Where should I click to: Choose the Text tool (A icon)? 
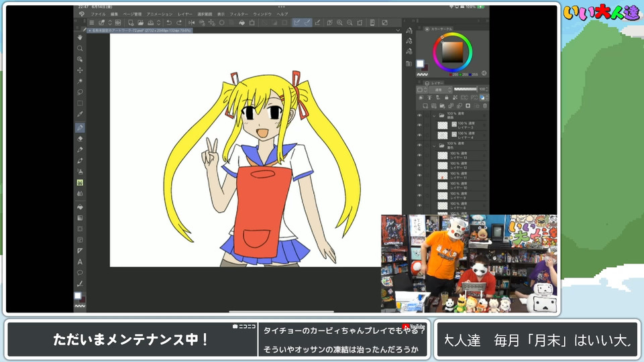point(80,261)
